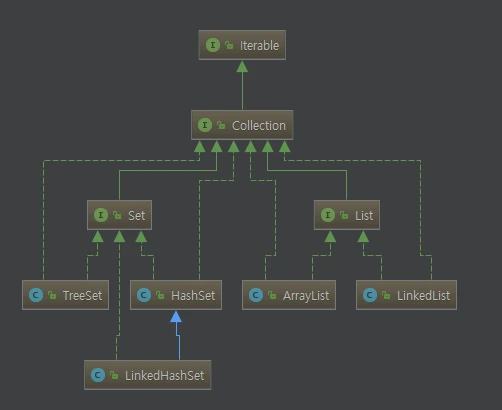Click the visibility lock icon on Collection node
The height and width of the screenshot is (410, 502).
(221, 125)
